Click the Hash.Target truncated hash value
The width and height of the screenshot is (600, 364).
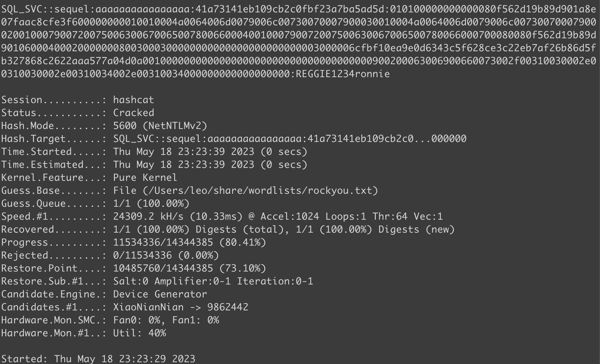pos(290,138)
